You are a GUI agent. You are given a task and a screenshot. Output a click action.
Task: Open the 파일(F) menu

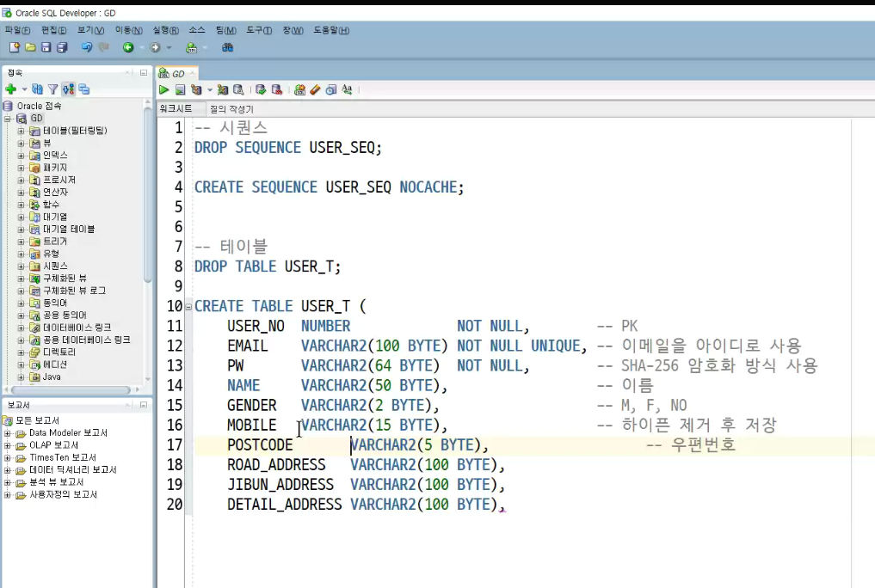[17, 30]
